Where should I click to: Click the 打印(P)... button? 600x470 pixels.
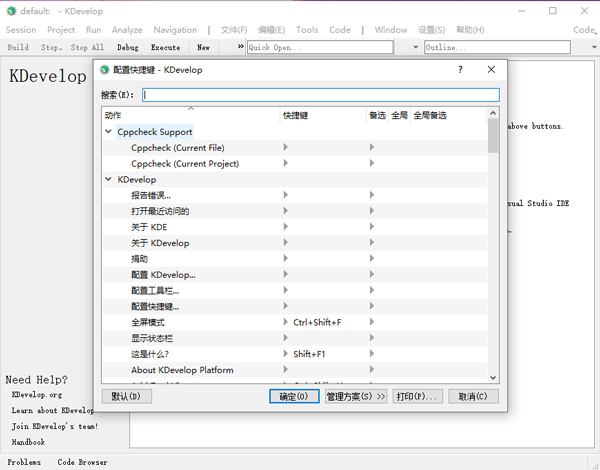pos(417,396)
